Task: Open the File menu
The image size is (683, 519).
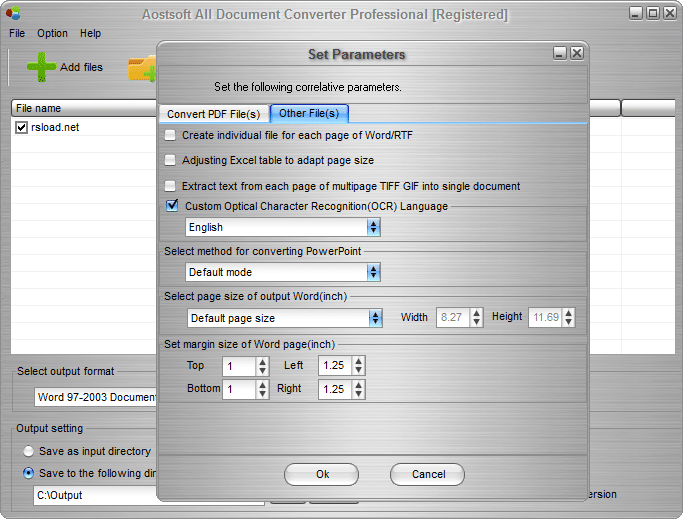Action: [x=17, y=33]
